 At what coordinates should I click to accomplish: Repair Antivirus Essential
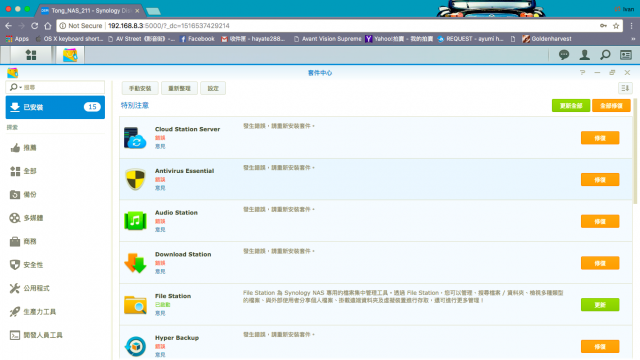(x=600, y=180)
